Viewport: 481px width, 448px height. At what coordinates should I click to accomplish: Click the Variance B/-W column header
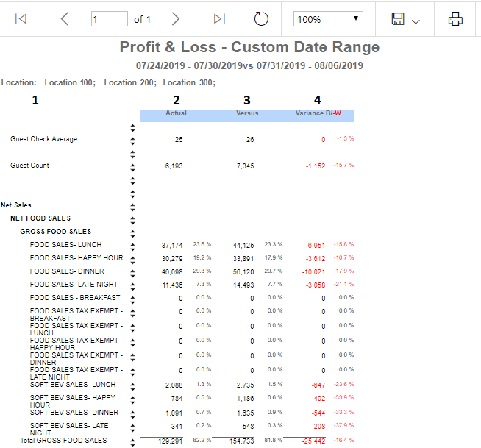[318, 113]
